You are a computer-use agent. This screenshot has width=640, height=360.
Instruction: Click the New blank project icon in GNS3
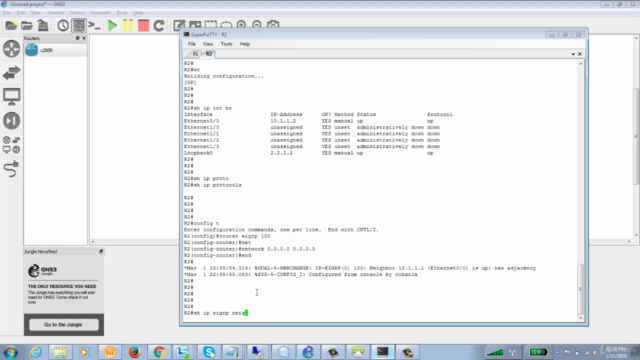click(11, 26)
